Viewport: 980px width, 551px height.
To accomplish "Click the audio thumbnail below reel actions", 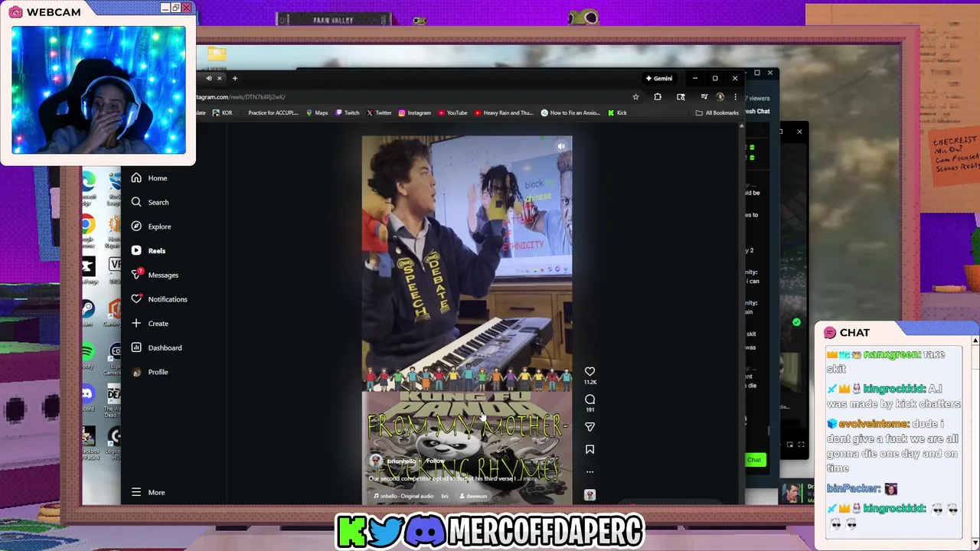I will click(590, 495).
